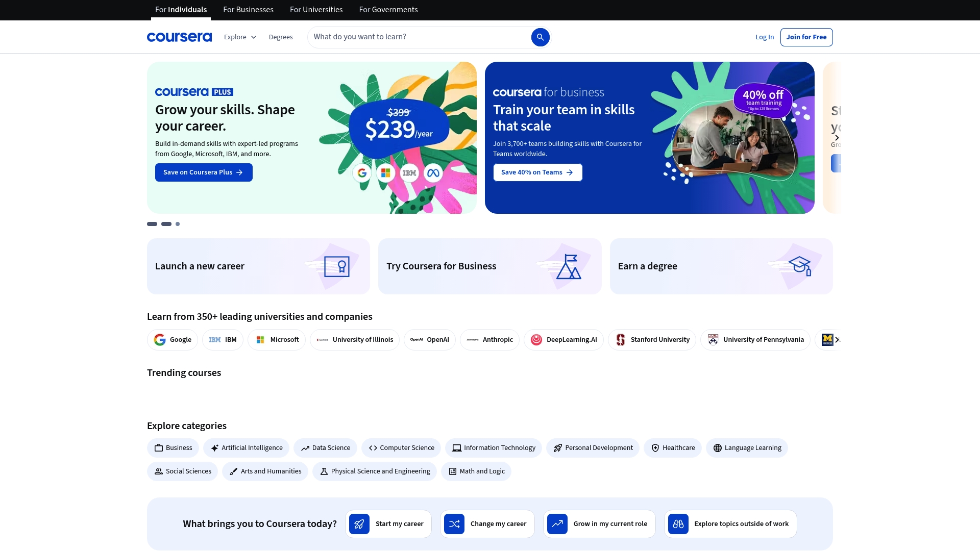Click the Meta logo in Coursera Plus banner
This screenshot has width=980, height=551.
click(x=433, y=173)
